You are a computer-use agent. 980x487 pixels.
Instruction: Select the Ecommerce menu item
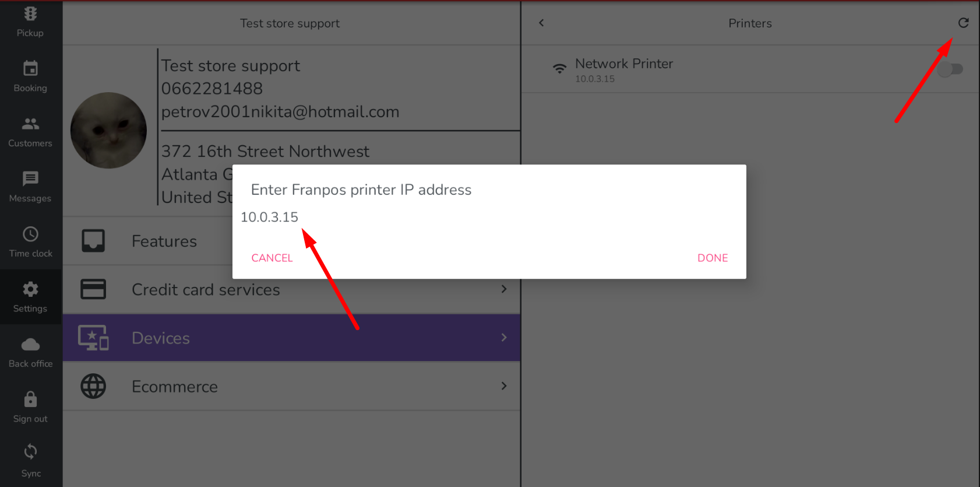coord(291,386)
